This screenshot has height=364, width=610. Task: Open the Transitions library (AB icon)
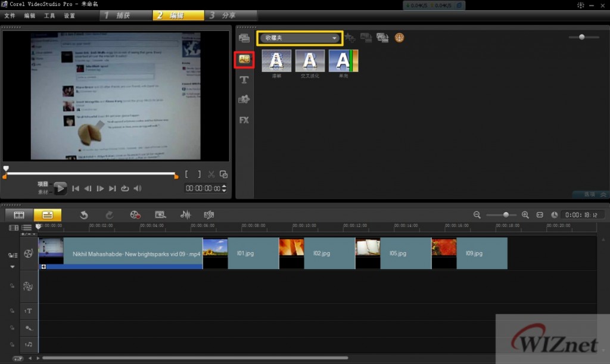(x=244, y=59)
